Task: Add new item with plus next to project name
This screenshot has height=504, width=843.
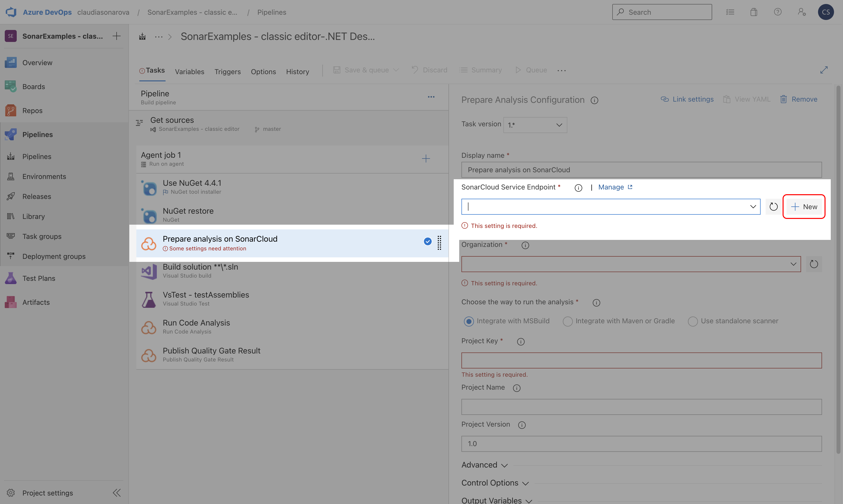Action: pos(117,36)
